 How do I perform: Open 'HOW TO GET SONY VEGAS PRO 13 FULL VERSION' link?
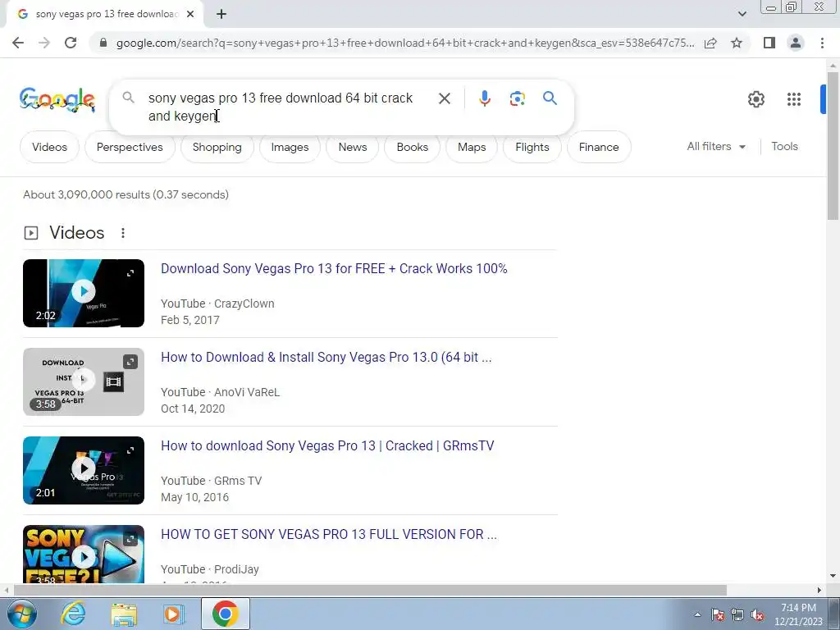tap(329, 534)
